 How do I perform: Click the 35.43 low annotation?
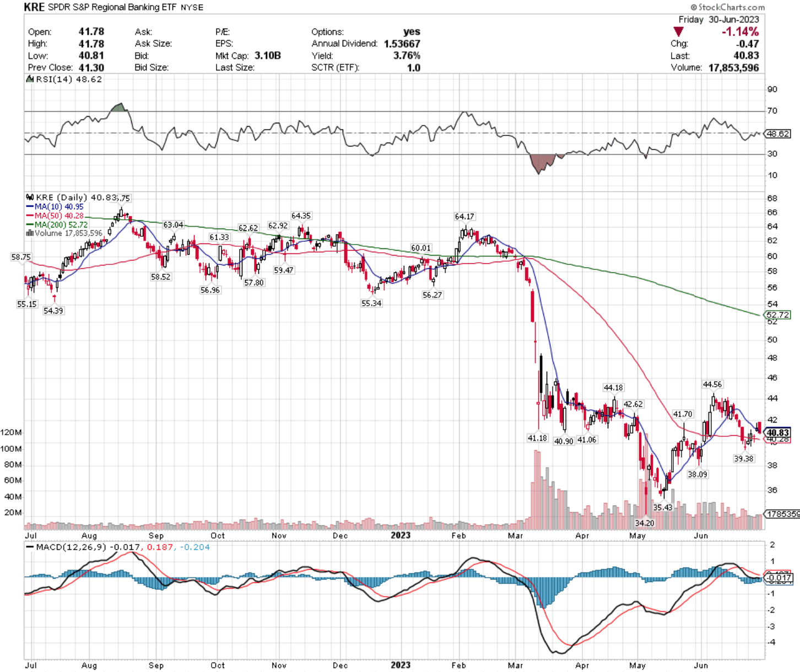[x=663, y=507]
